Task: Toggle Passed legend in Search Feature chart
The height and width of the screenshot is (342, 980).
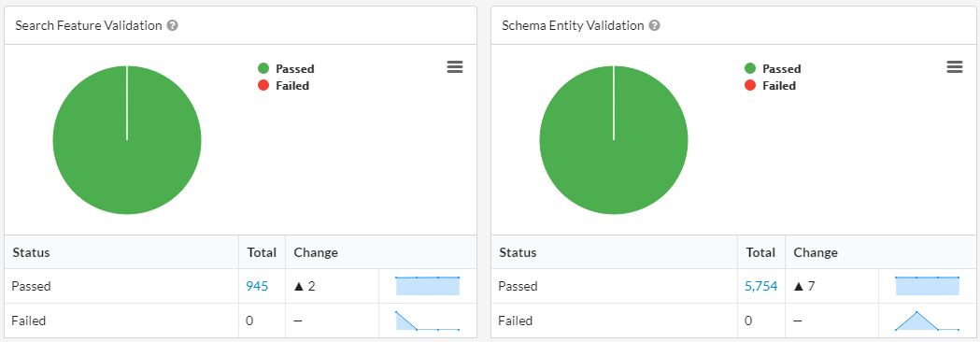Action: pyautogui.click(x=286, y=69)
